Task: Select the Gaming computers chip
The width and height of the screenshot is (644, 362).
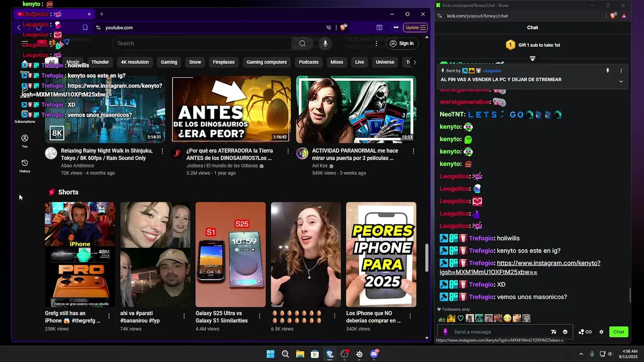Action: pos(267,62)
